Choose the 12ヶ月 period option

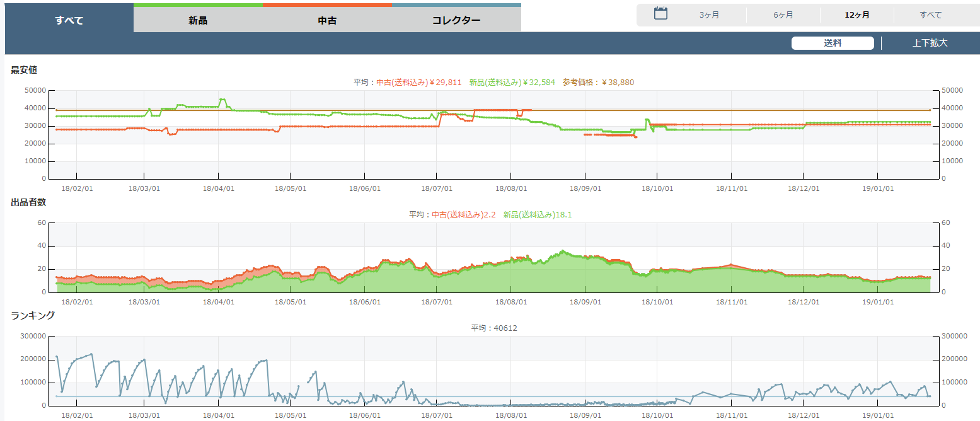pyautogui.click(x=857, y=15)
